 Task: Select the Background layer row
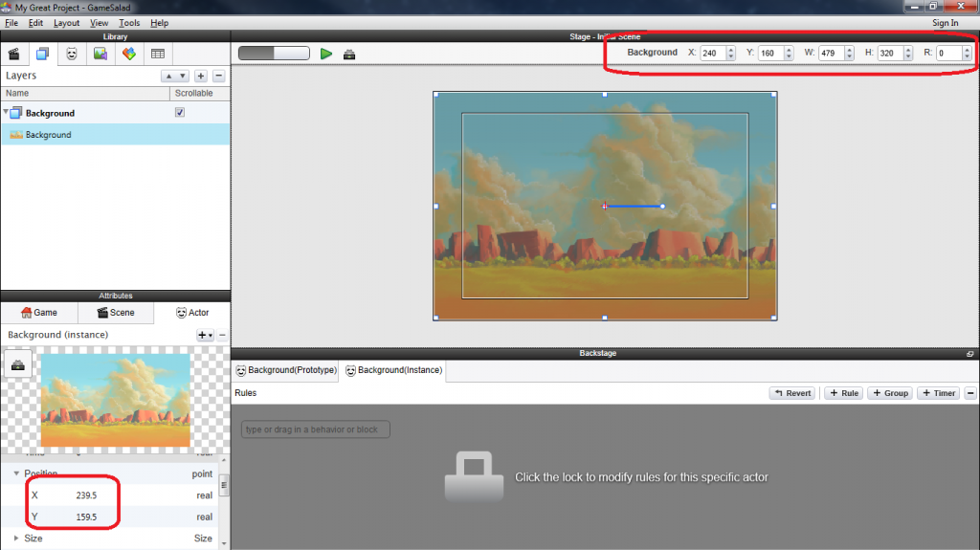116,113
